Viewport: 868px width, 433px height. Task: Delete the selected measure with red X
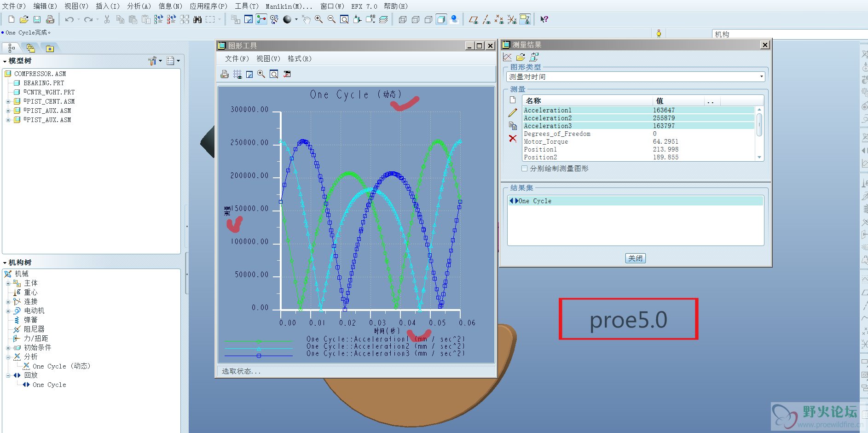513,138
